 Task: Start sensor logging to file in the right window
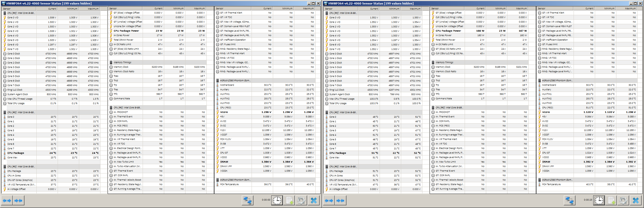click(611, 201)
